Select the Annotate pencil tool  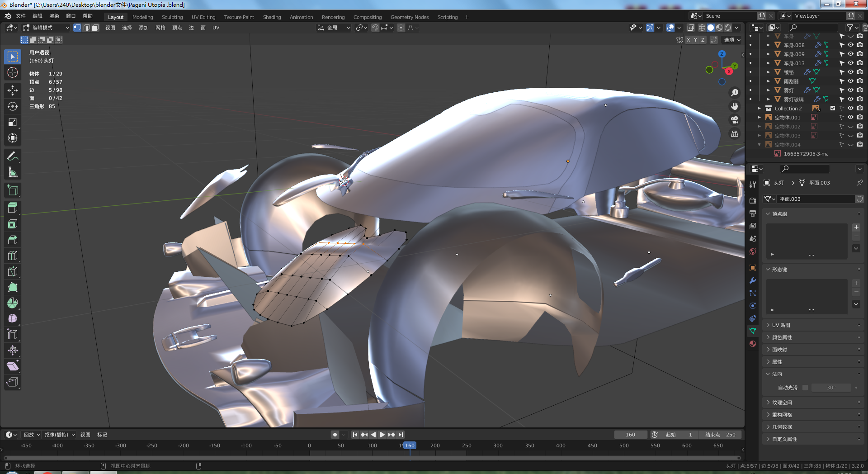13,156
